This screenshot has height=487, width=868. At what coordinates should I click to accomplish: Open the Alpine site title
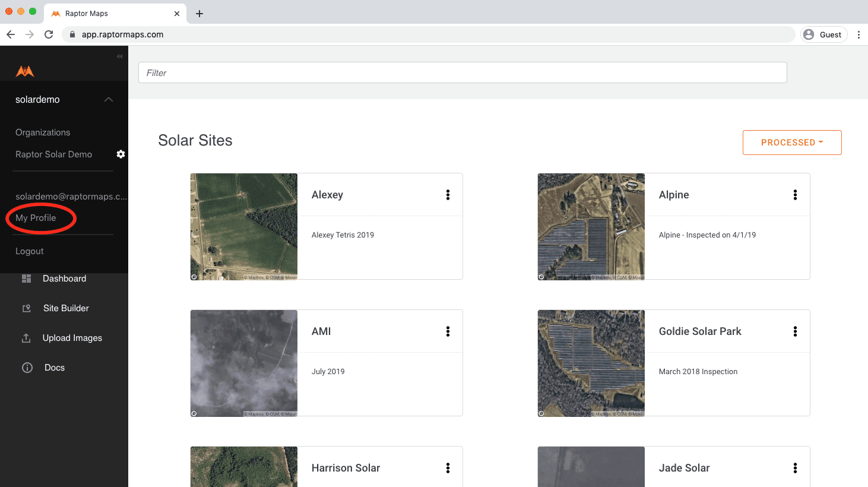(674, 195)
